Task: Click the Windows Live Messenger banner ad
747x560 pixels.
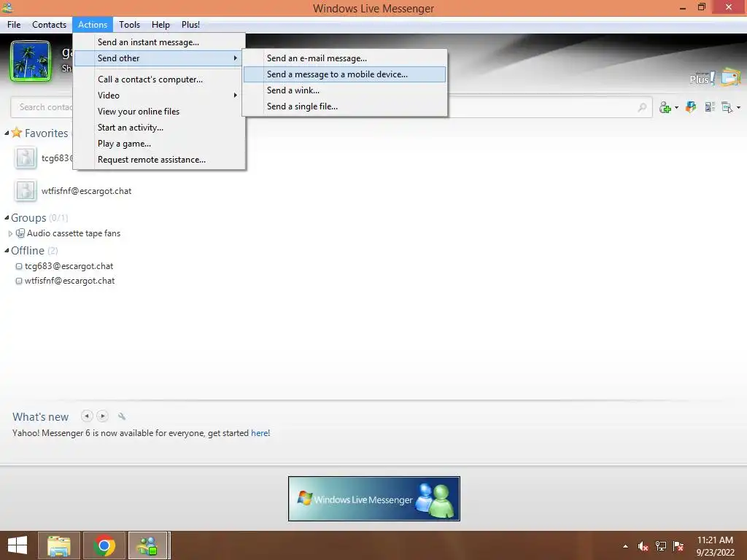Action: click(374, 499)
